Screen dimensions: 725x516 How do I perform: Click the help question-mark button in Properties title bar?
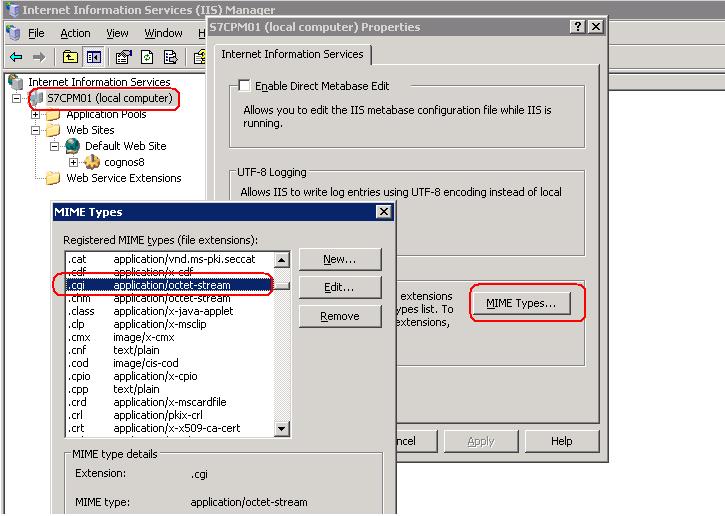[578, 27]
